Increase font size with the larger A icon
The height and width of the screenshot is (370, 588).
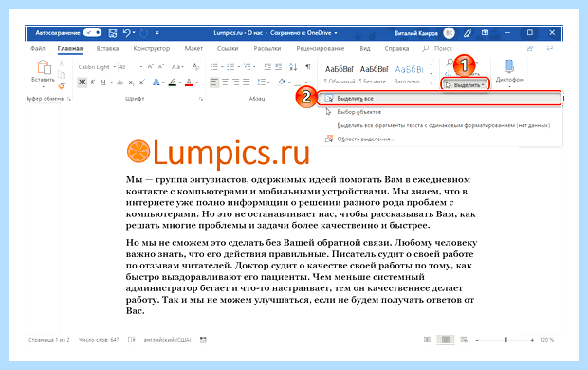[151, 66]
